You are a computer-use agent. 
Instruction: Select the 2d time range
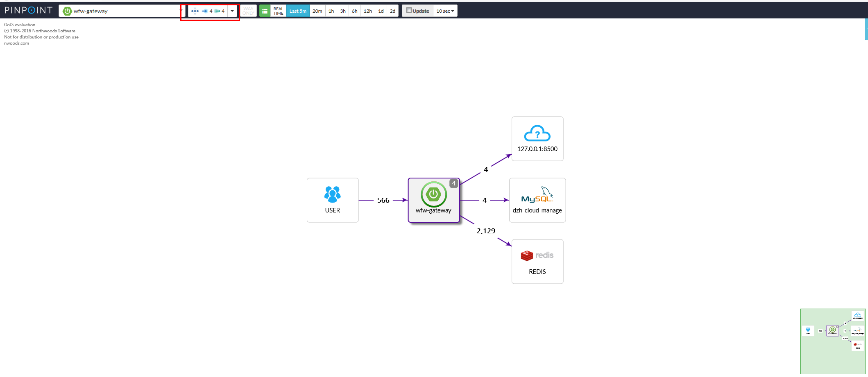click(393, 11)
